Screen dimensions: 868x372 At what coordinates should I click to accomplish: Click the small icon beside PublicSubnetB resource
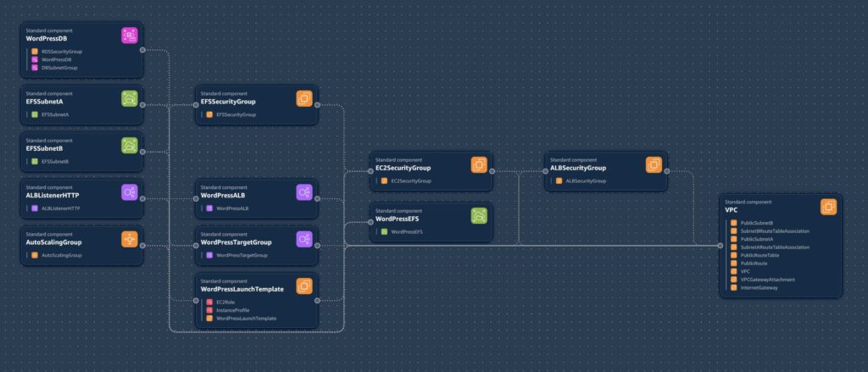click(733, 223)
